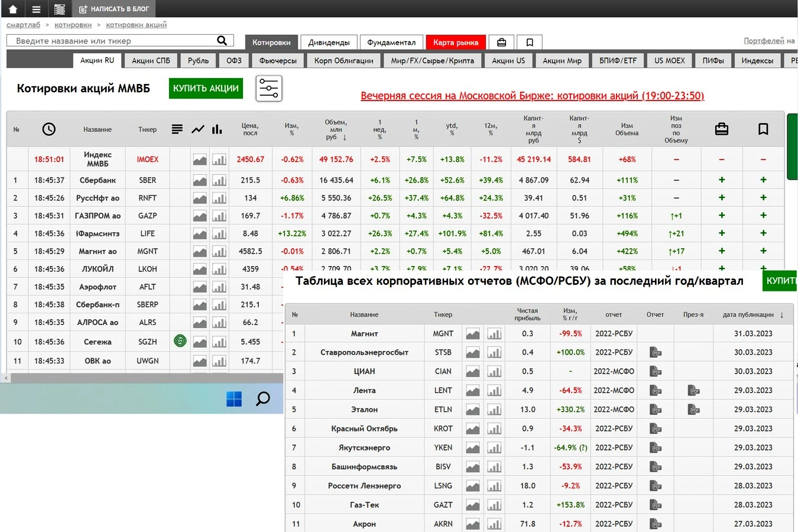
Task: Click НАПИСАТЬ В БЛОГ button
Action: click(114, 9)
